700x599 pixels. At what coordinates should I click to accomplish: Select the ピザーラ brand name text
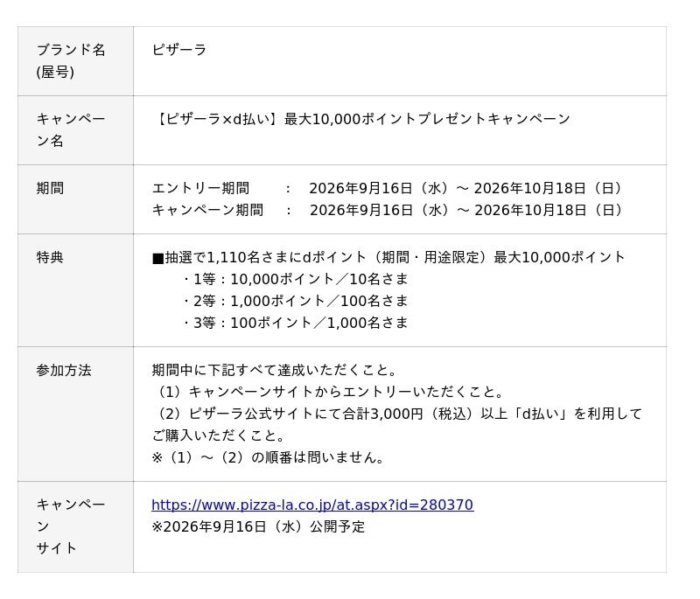point(179,50)
